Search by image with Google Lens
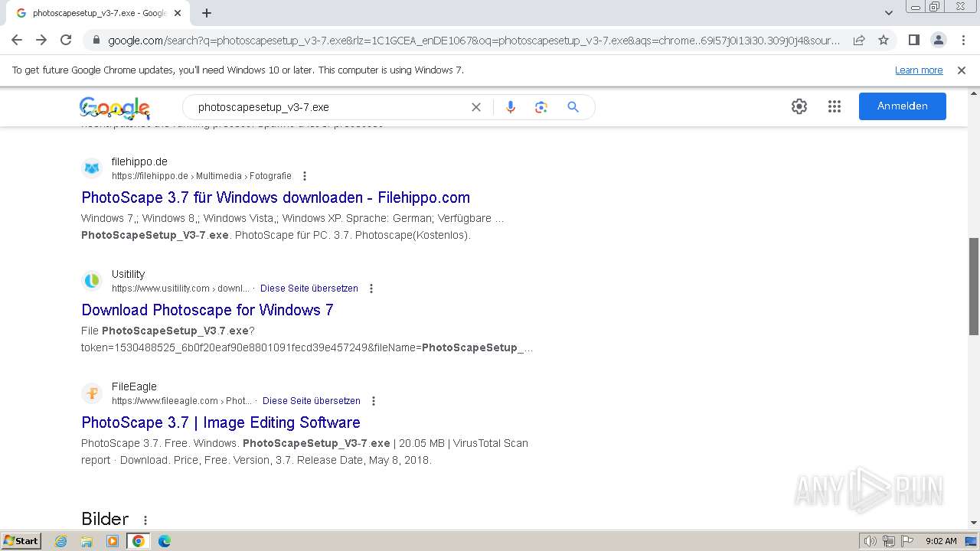The image size is (980, 551). tap(541, 107)
